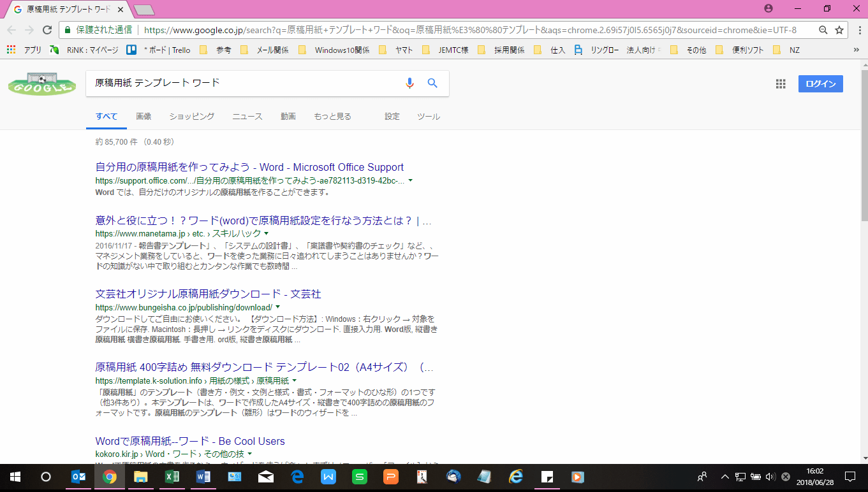868x492 pixels.
Task: Expand the arrow next to template.k-solution.info URL
Action: pyautogui.click(x=294, y=380)
